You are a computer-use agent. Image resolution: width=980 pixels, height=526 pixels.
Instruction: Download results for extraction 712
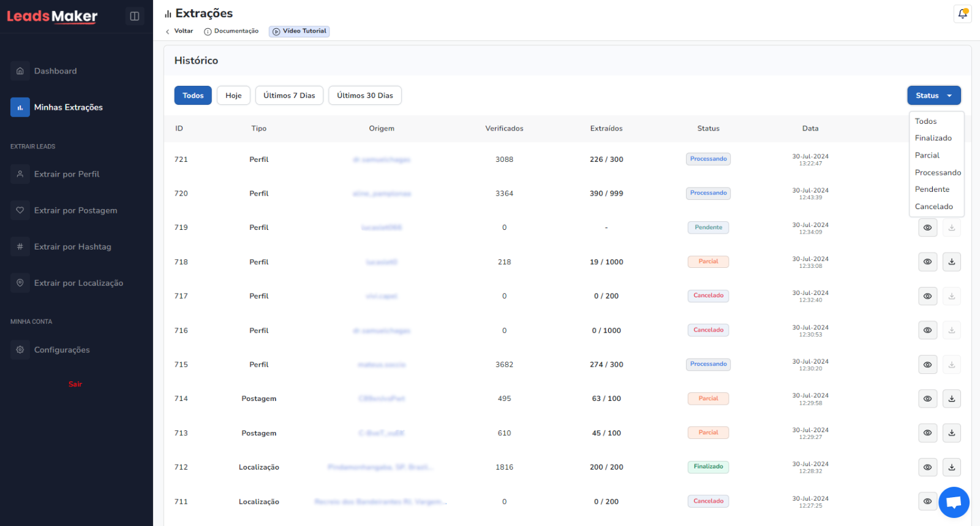(952, 467)
